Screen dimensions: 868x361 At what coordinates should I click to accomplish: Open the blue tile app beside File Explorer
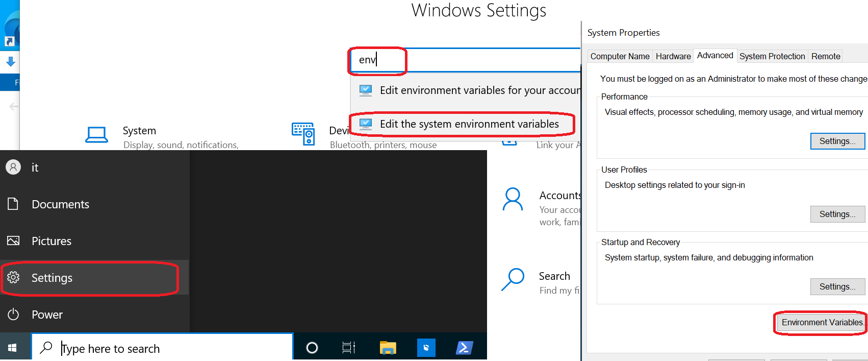[426, 348]
